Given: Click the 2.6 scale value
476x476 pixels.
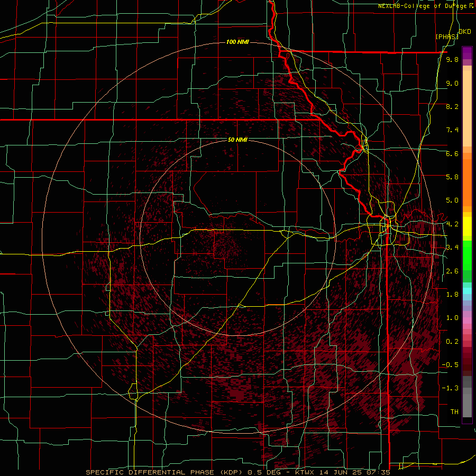Looking at the screenshot, I should [452, 271].
